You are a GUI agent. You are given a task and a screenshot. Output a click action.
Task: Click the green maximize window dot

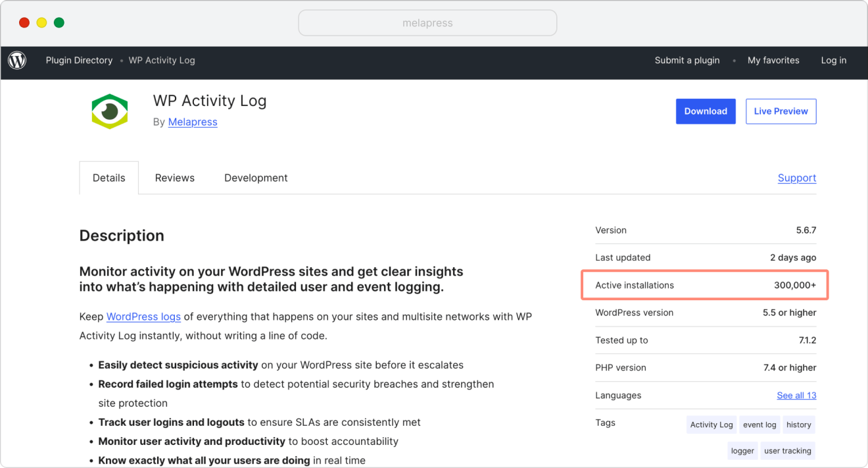click(59, 22)
